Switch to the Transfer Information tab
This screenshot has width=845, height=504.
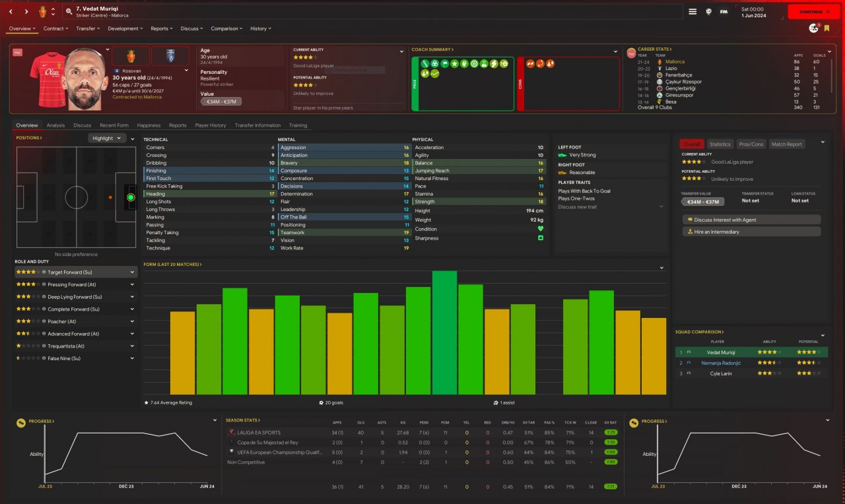pos(257,125)
